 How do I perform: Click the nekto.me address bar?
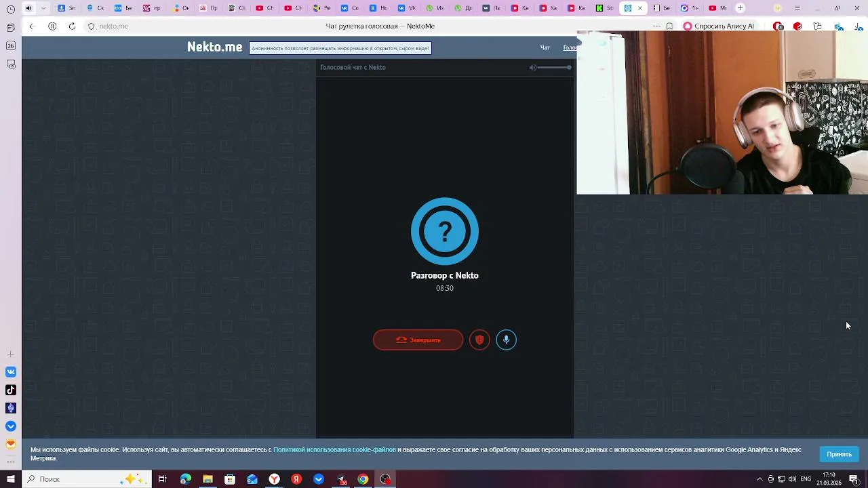113,26
